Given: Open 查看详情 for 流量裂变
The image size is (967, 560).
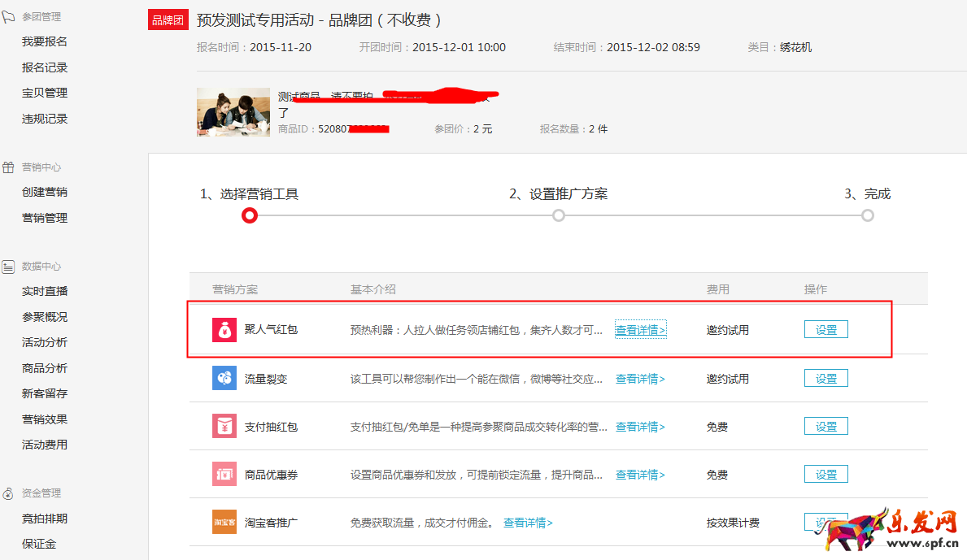Looking at the screenshot, I should (641, 377).
